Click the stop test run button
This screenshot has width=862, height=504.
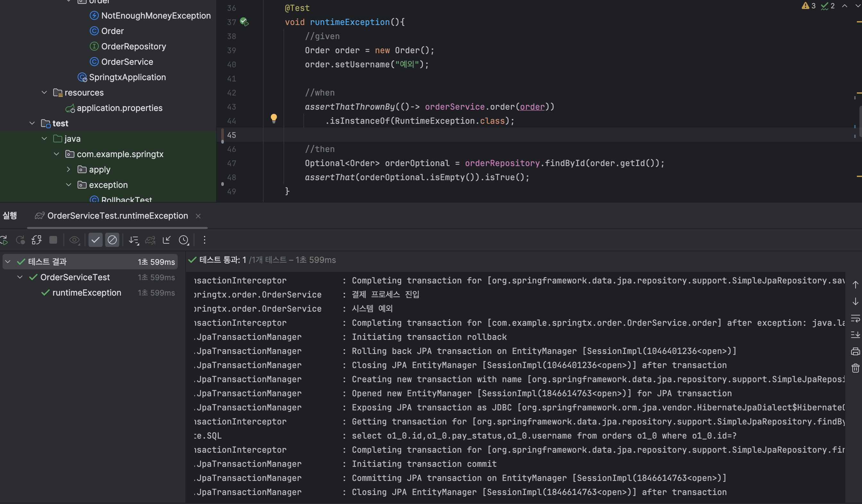[53, 240]
